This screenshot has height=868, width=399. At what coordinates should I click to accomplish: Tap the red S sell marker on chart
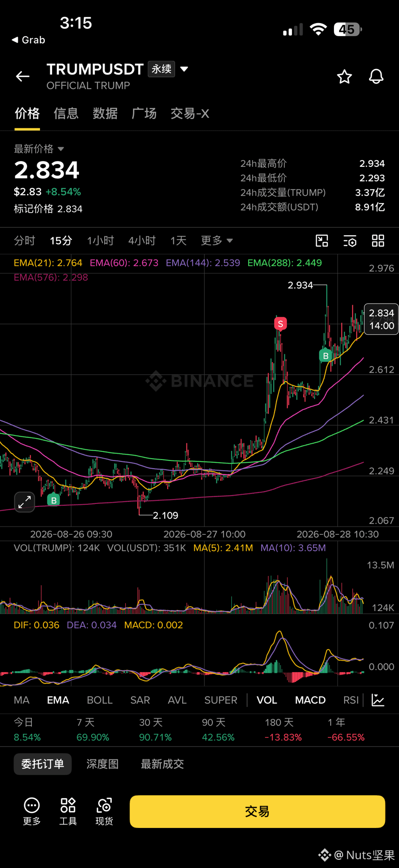tap(280, 324)
